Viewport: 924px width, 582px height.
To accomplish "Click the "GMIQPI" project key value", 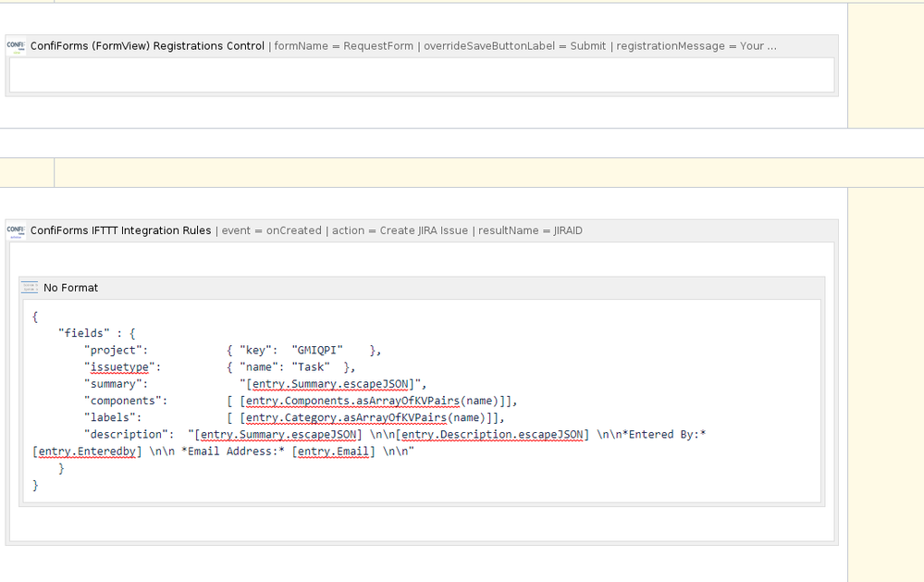I will (317, 351).
